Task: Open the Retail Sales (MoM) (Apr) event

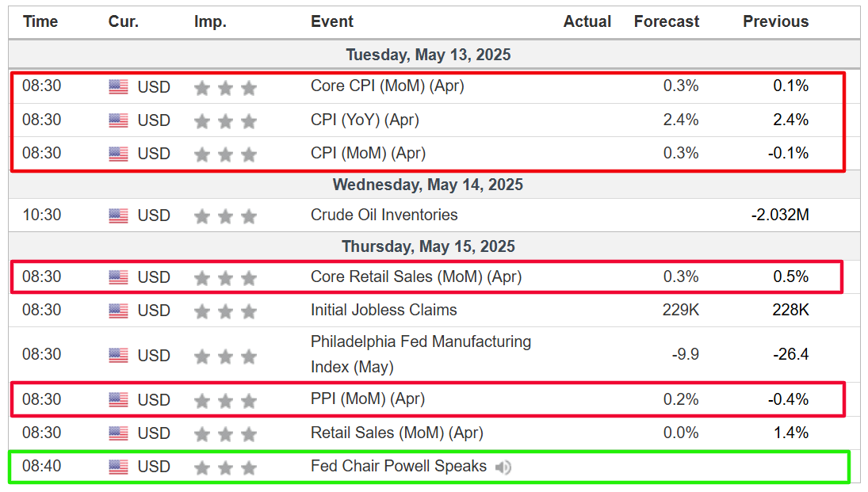Action: (x=397, y=433)
